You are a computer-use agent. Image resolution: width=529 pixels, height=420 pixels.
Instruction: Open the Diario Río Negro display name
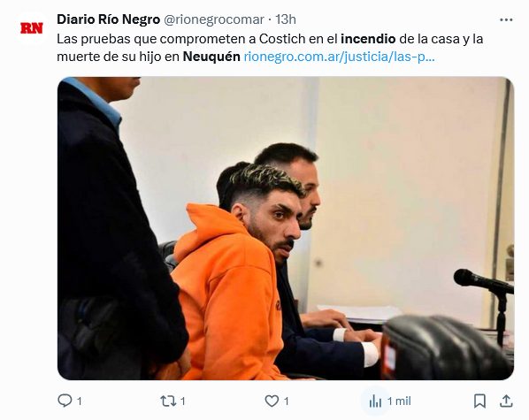108,19
